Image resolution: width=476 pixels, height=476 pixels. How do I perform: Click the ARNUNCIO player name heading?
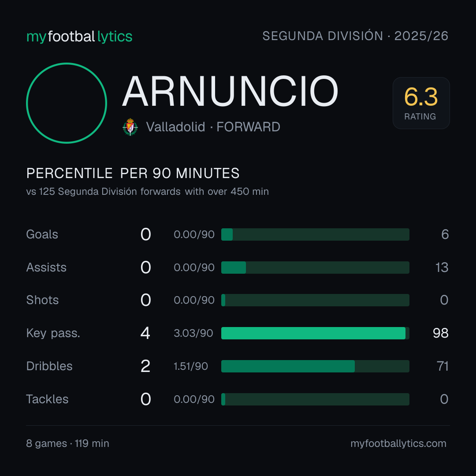[x=230, y=91]
